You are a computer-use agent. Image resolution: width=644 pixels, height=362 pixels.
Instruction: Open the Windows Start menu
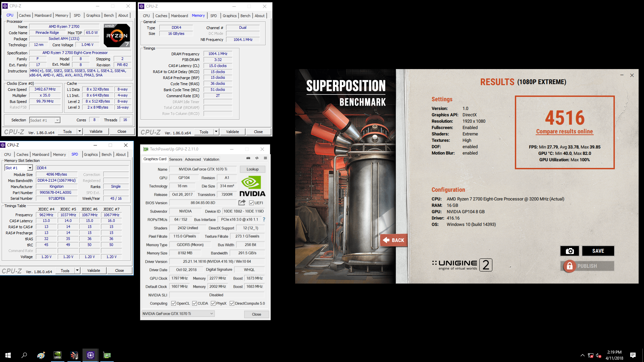click(x=8, y=355)
